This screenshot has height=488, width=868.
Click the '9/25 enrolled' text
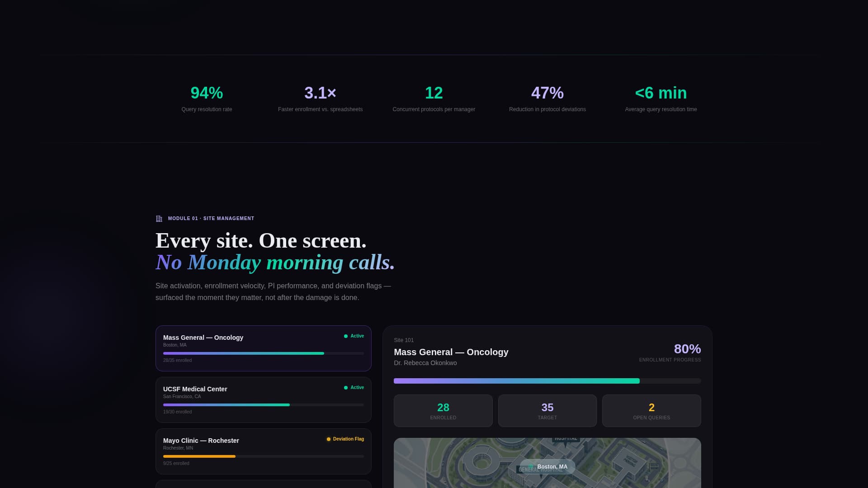click(x=176, y=464)
